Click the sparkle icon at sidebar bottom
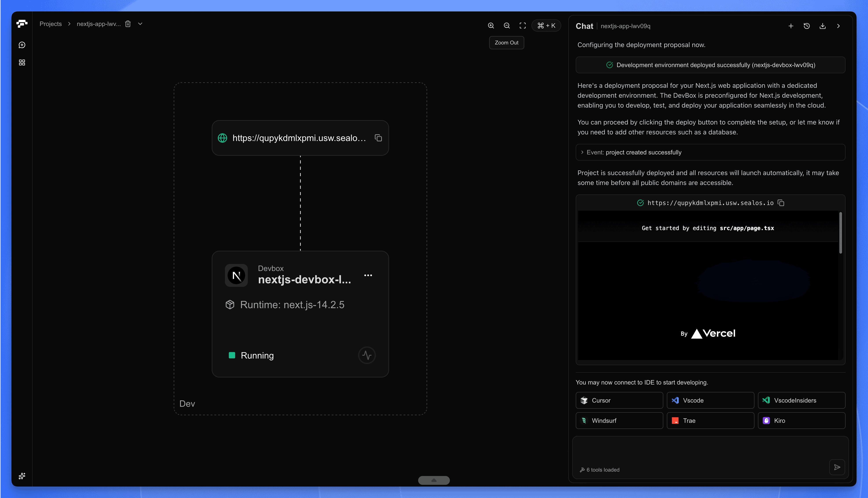 [x=22, y=476]
